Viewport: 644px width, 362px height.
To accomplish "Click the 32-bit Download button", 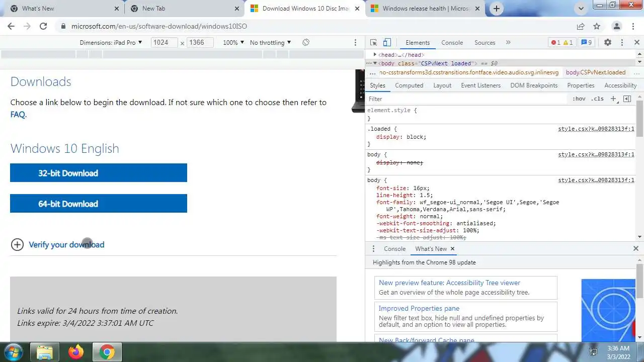I will [x=99, y=173].
